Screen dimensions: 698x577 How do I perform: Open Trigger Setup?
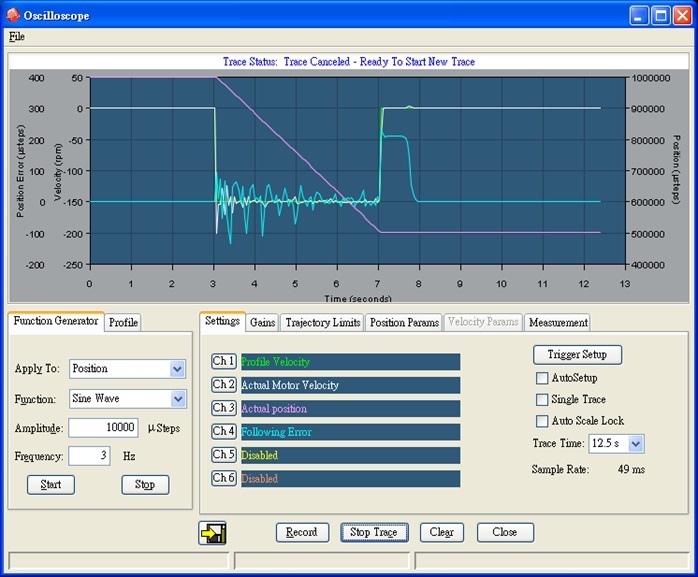click(x=577, y=355)
